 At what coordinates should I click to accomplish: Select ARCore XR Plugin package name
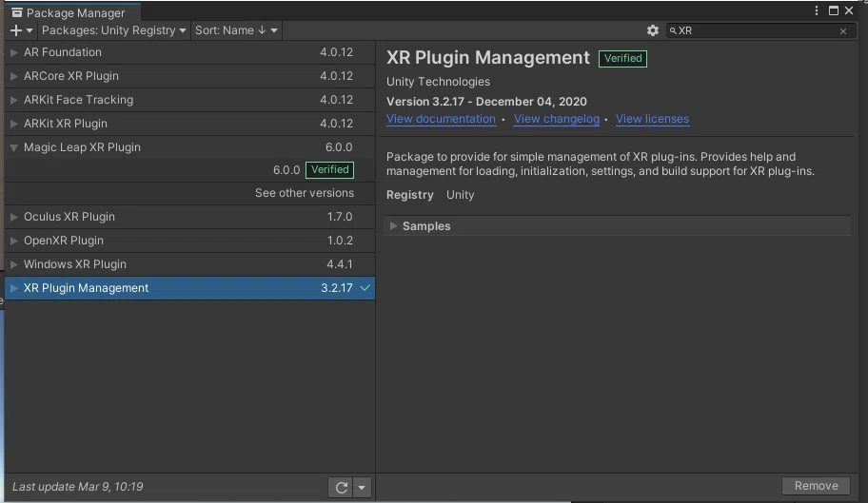tap(70, 76)
